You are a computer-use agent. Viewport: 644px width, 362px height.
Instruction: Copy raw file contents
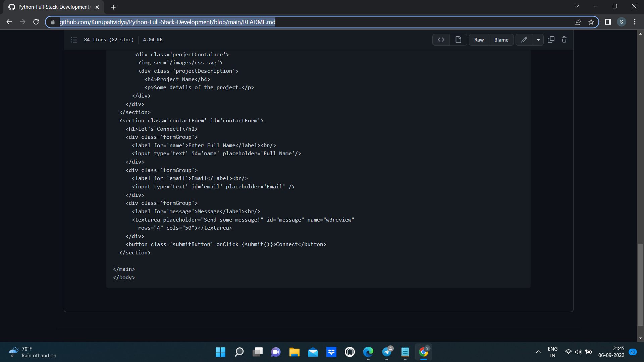pyautogui.click(x=551, y=40)
